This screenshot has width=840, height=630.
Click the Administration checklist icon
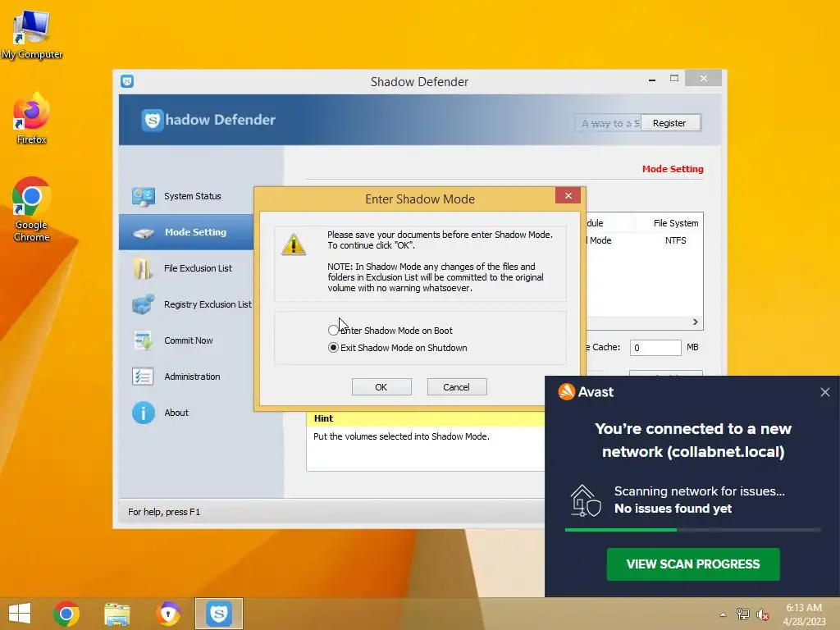(x=143, y=377)
